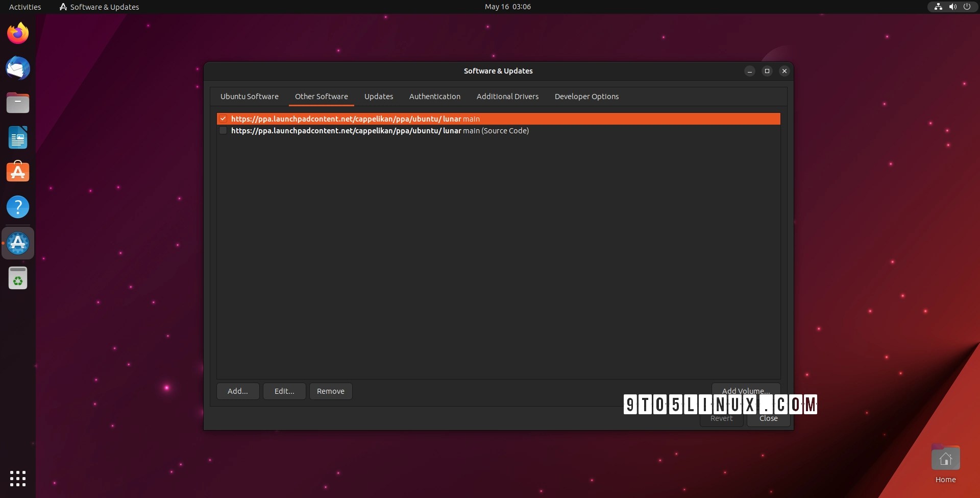Open the clock showing May 16 03:06
This screenshot has width=980, height=498.
click(x=507, y=7)
